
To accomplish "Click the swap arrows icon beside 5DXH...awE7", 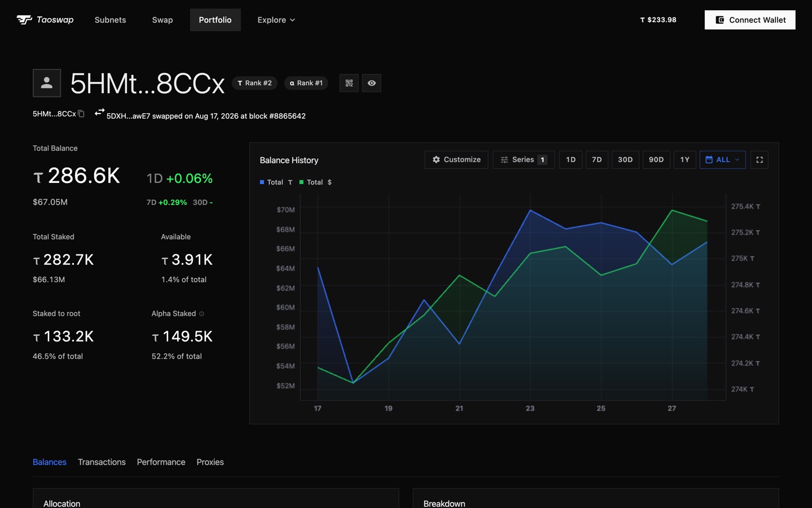I will click(x=99, y=112).
